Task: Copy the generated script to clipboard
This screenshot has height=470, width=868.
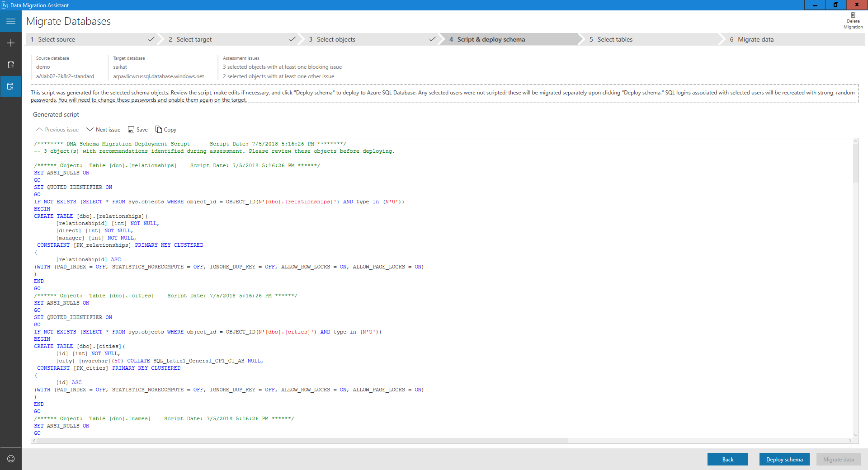Action: click(x=165, y=129)
